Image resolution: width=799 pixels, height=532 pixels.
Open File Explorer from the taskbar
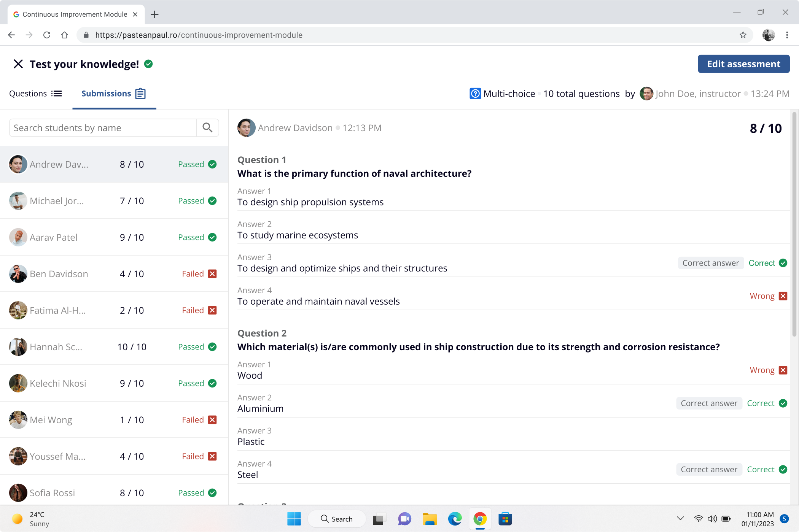(x=430, y=519)
